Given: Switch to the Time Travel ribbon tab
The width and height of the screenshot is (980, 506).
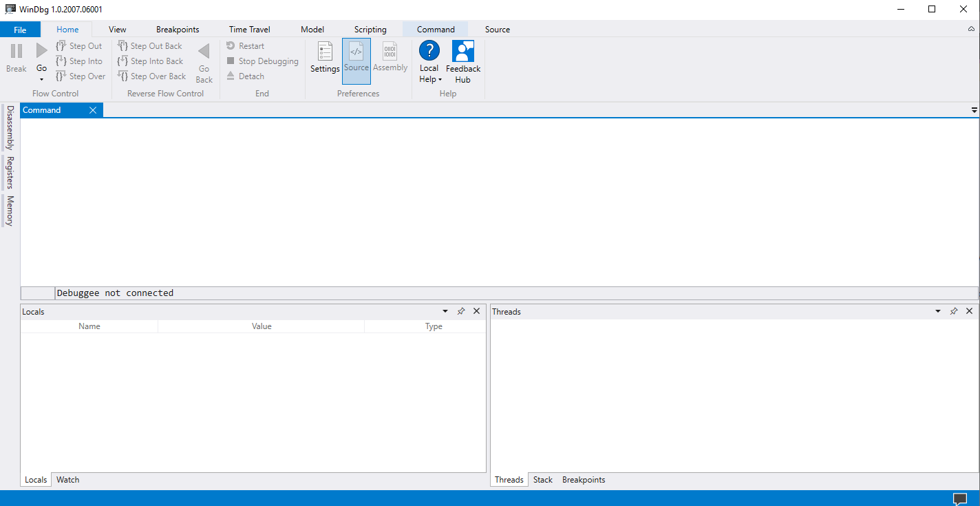Looking at the screenshot, I should click(249, 29).
